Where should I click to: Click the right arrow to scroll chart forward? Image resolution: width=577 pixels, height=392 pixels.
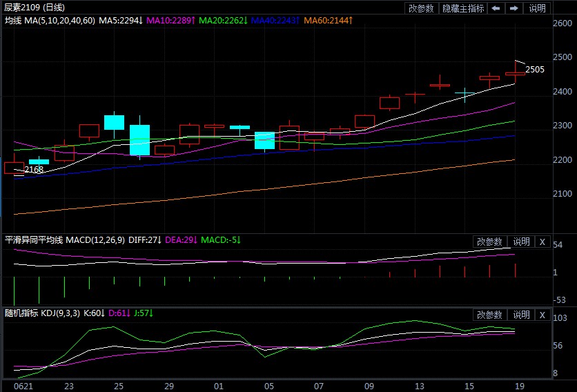[514, 8]
